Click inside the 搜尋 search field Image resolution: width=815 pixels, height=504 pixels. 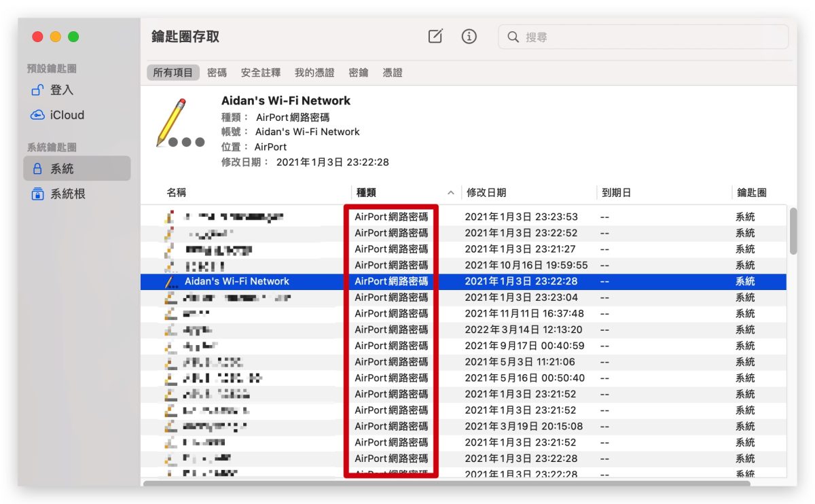(x=643, y=37)
